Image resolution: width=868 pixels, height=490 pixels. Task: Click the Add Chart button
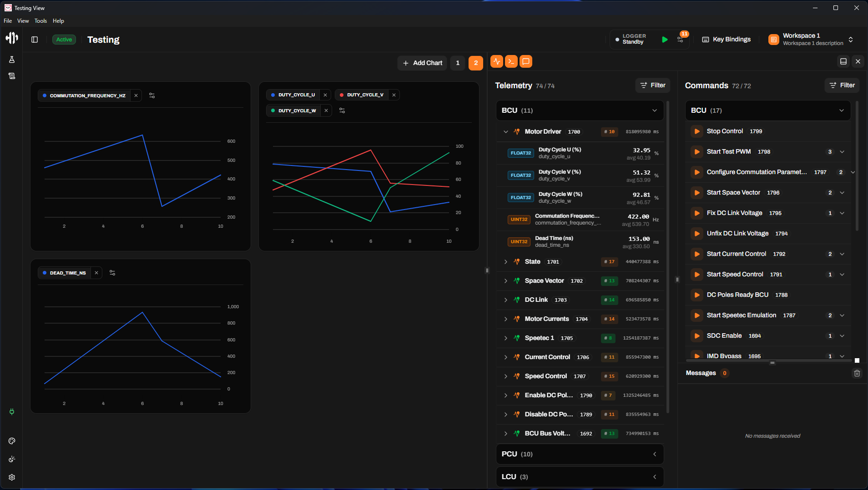click(422, 63)
